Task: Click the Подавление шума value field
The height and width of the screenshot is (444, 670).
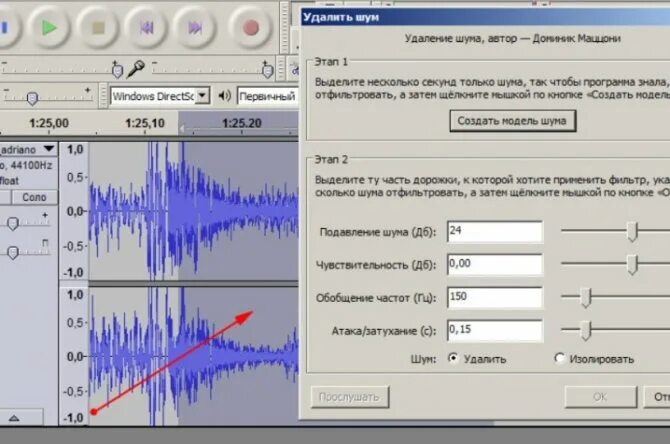Action: coord(495,231)
